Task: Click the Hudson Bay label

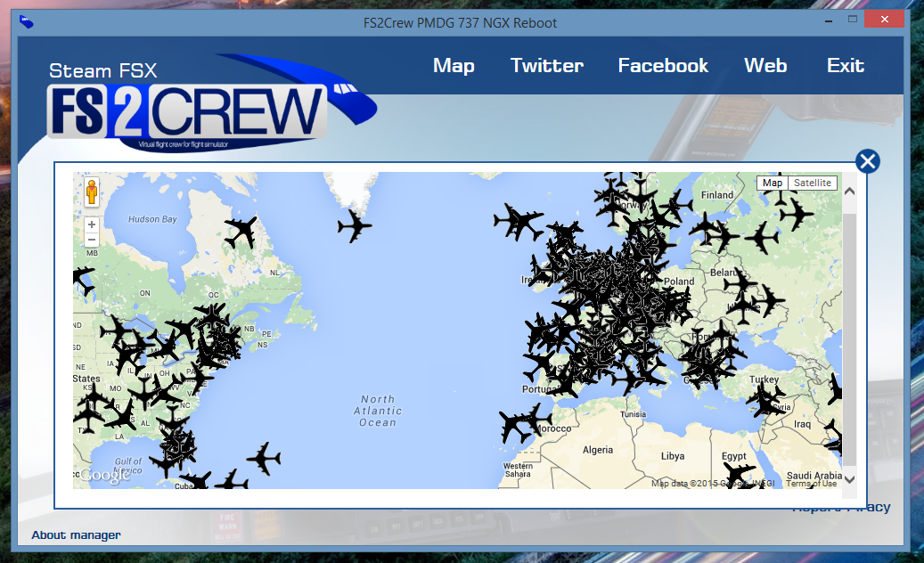Action: [x=152, y=219]
